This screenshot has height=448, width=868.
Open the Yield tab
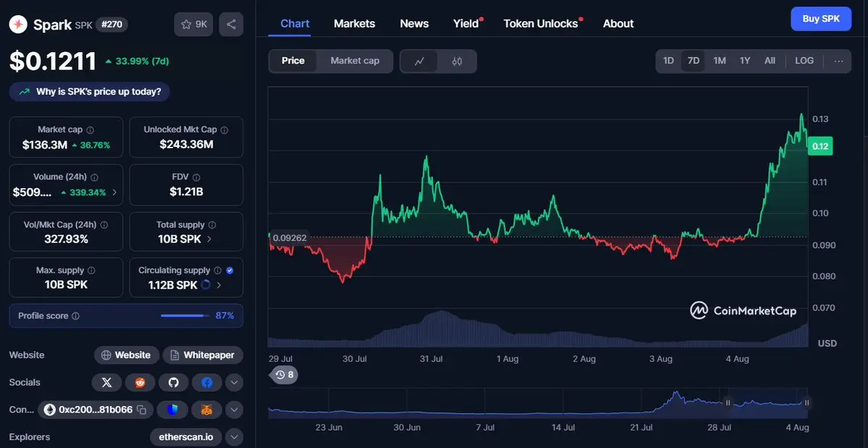[x=466, y=24]
